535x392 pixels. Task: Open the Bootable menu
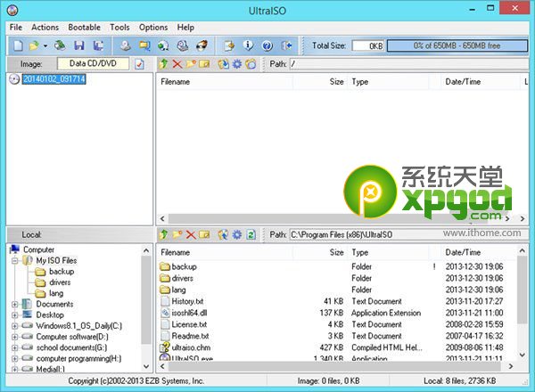point(85,28)
